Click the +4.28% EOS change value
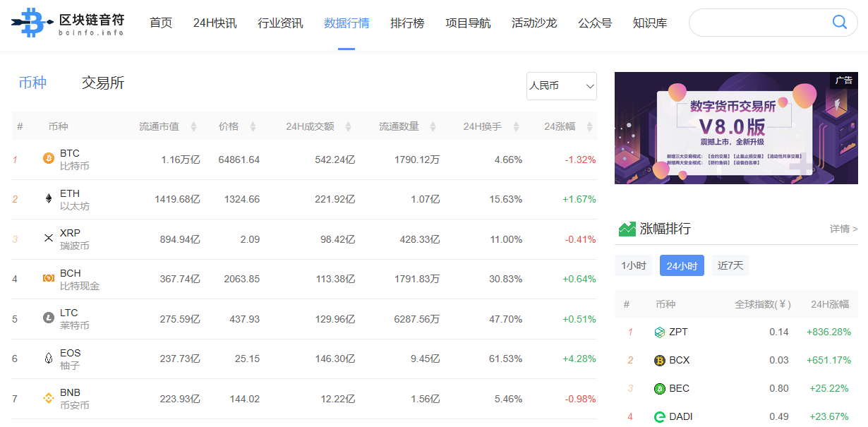Screen dimensions: 868x427 click(579, 359)
